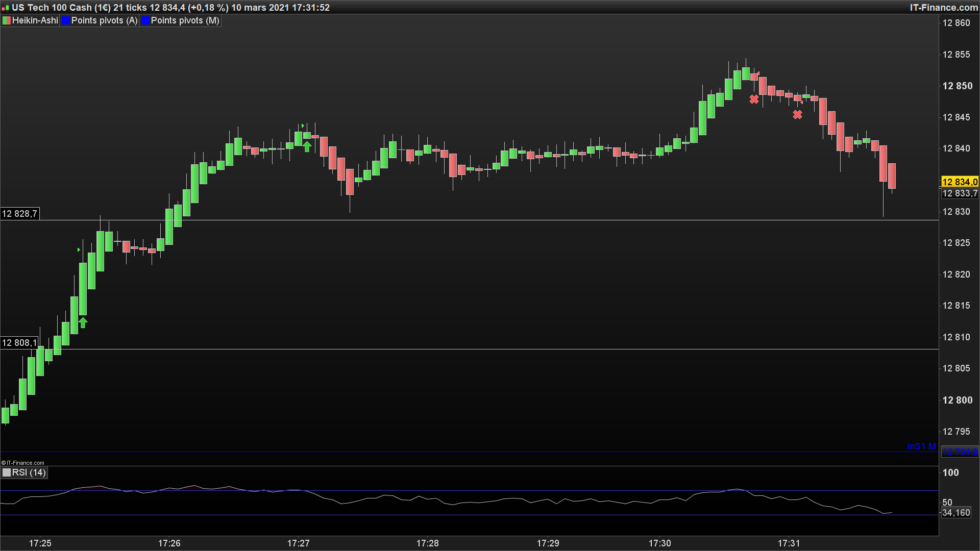Click the IT-Finance.com link top right

click(x=944, y=8)
